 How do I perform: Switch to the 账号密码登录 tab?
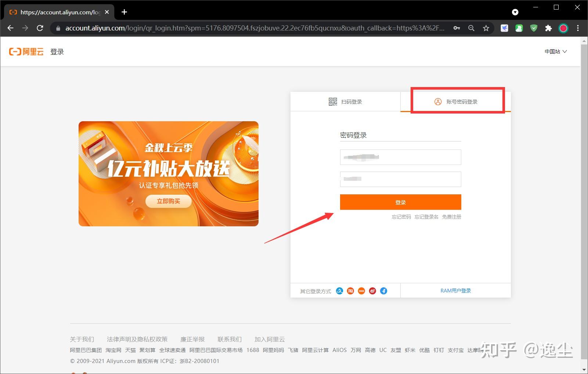coord(456,102)
